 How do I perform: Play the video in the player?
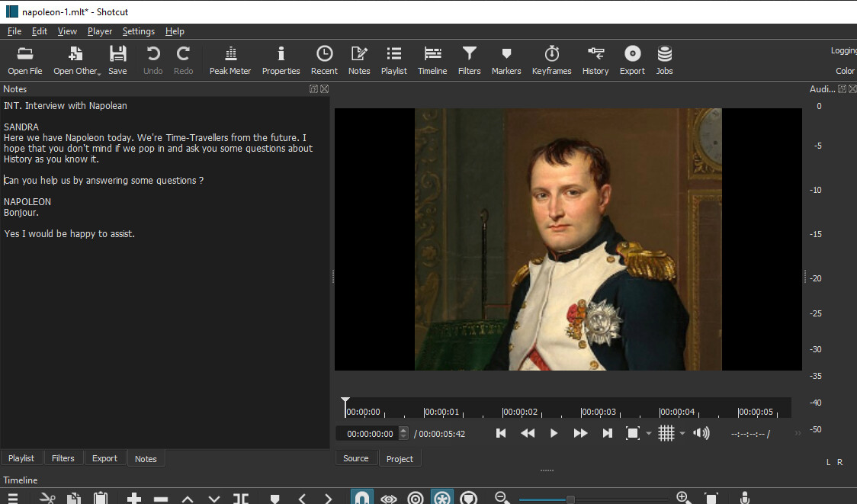pos(554,434)
